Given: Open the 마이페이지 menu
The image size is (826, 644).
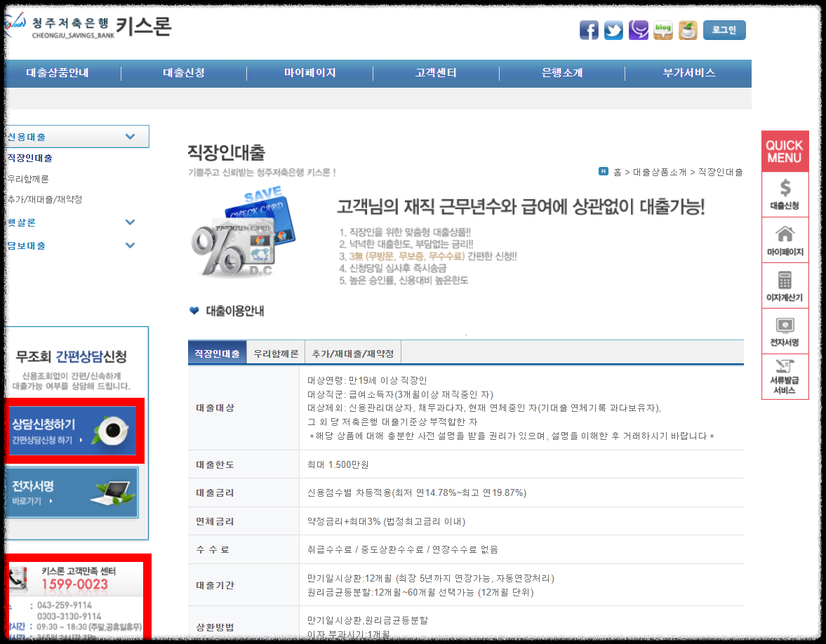Looking at the screenshot, I should coord(309,73).
